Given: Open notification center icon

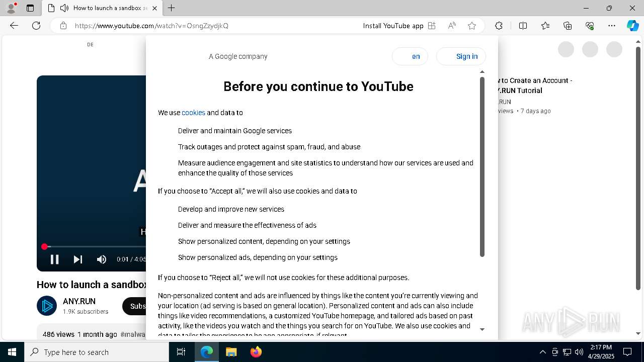Looking at the screenshot, I should (627, 352).
